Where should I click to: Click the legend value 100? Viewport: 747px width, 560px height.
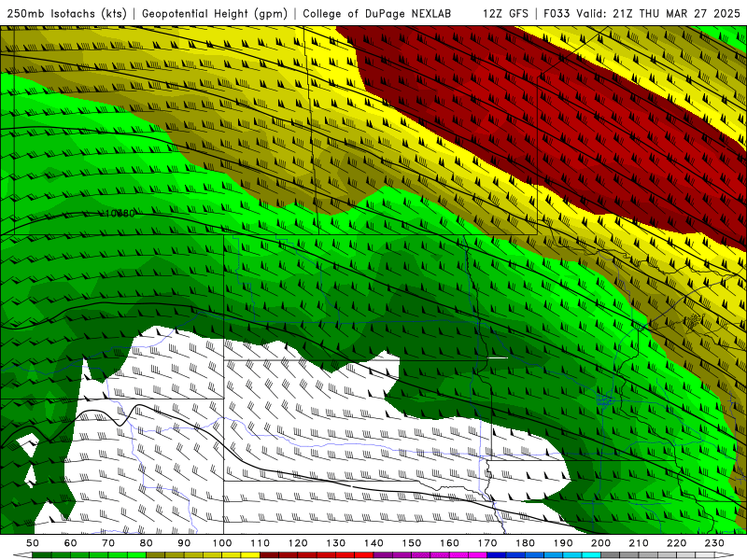(x=222, y=543)
